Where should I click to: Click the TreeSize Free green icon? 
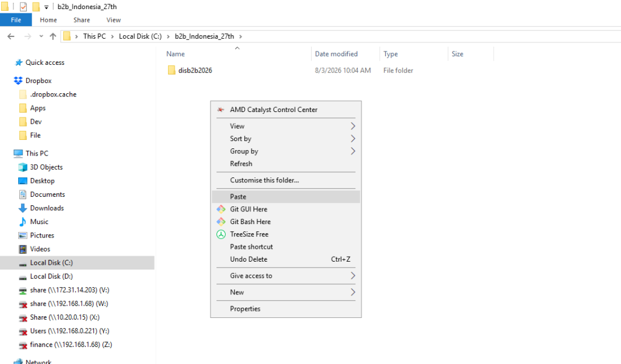(x=221, y=234)
